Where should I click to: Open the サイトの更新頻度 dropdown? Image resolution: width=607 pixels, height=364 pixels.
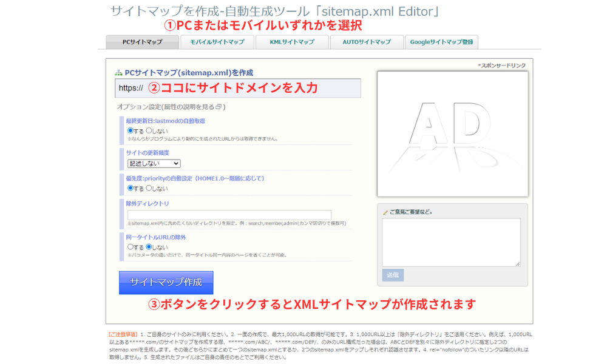coord(154,163)
